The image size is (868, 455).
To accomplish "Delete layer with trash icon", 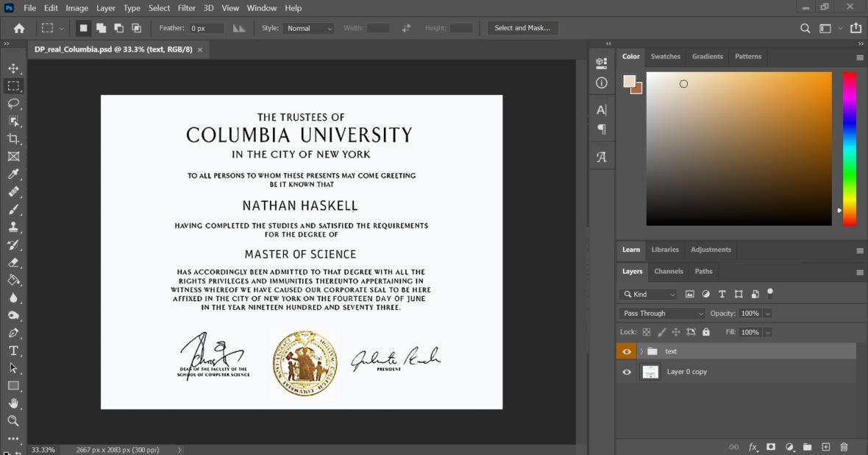I will 844,447.
